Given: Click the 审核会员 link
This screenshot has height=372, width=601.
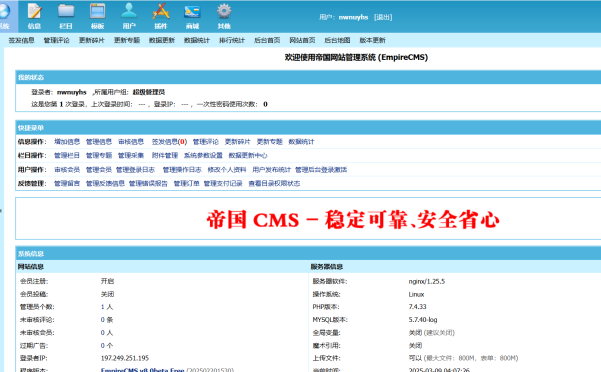Looking at the screenshot, I should (67, 170).
